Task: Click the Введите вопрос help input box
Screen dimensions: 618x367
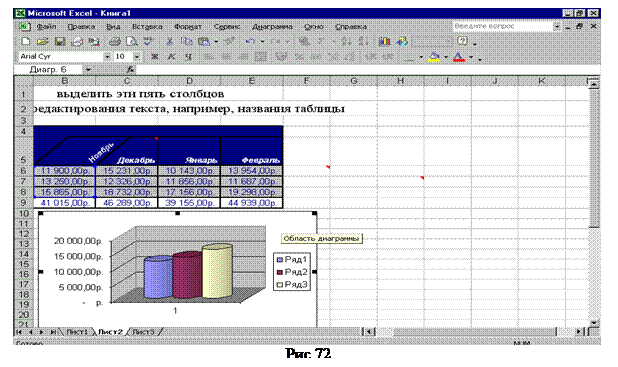Action: click(x=503, y=26)
